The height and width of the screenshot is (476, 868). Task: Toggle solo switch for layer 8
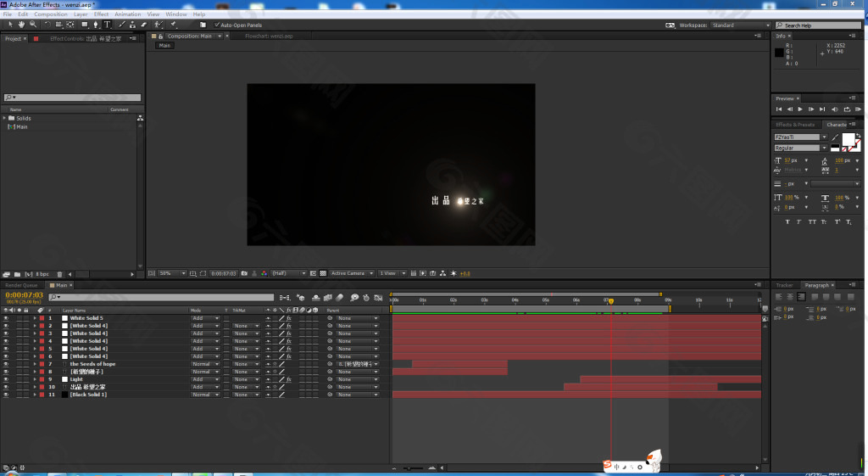coord(19,372)
